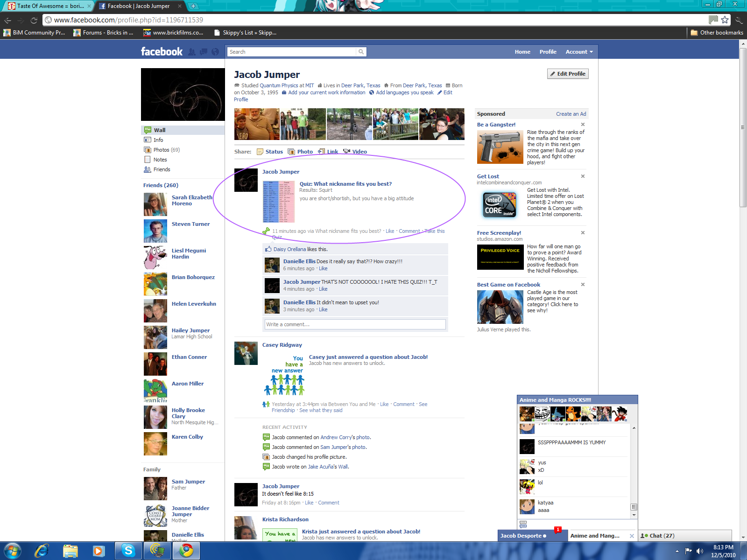Open Skype from the taskbar
Viewport: 747px width, 560px height.
tap(128, 551)
